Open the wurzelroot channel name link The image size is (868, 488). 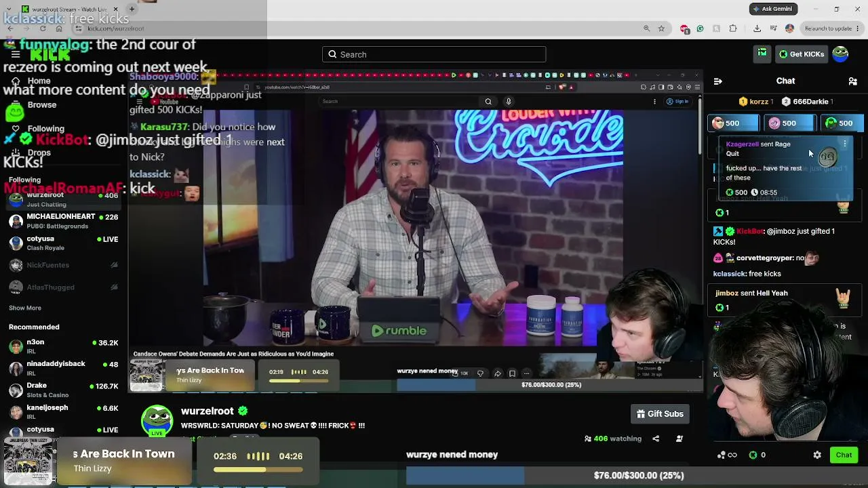tap(208, 411)
